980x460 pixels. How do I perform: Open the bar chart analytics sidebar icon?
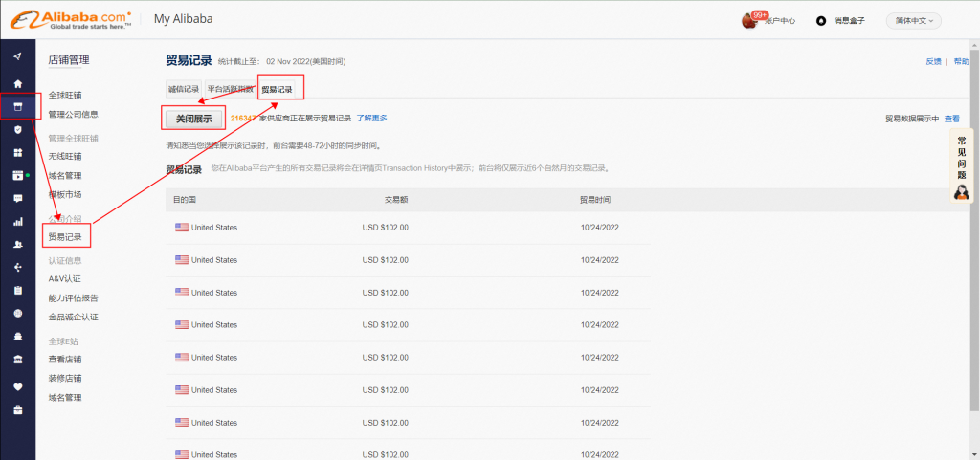(x=17, y=221)
